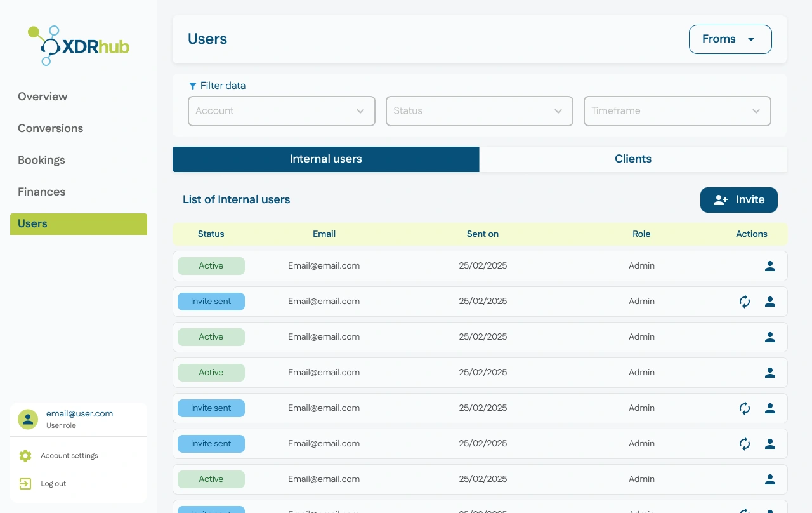Viewport: 812px width, 513px height.
Task: Click the resend invite icon in the second row
Action: click(x=744, y=302)
